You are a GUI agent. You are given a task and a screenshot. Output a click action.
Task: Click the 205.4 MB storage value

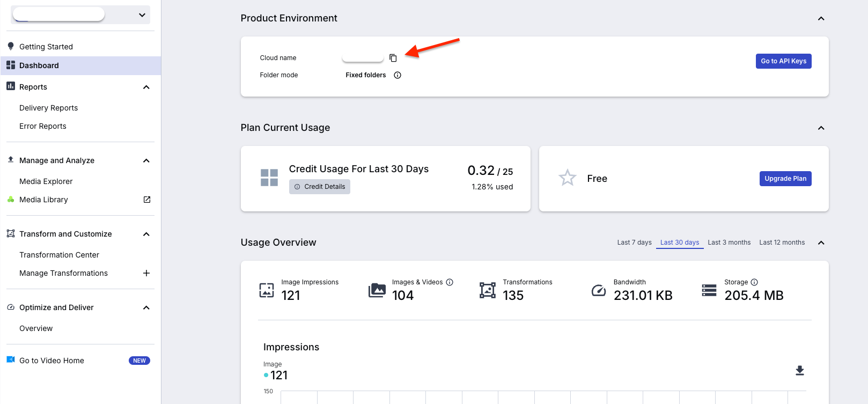click(x=754, y=296)
